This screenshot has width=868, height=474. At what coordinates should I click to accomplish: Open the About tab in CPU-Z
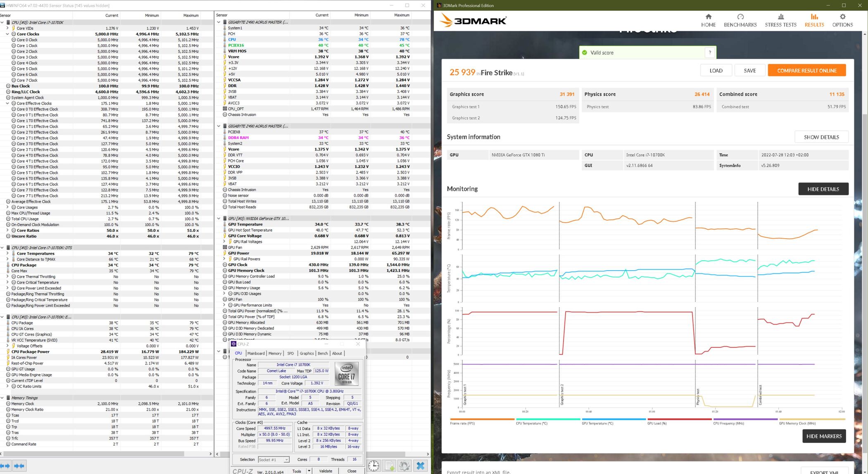click(337, 353)
